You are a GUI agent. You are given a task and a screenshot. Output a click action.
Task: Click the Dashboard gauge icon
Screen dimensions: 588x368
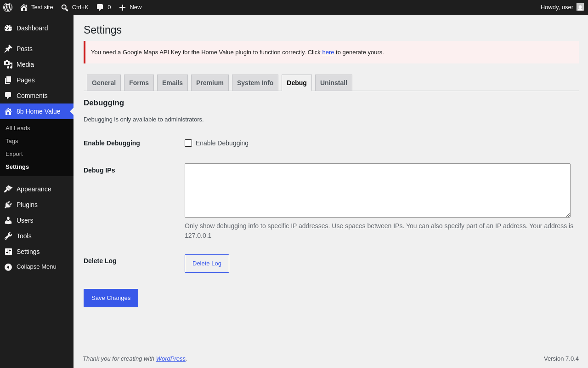tap(8, 28)
